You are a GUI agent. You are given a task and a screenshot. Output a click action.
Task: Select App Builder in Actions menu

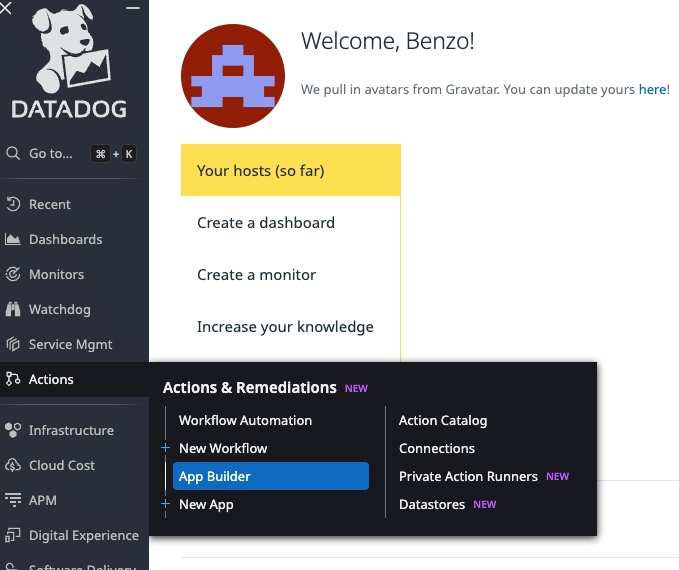(271, 476)
